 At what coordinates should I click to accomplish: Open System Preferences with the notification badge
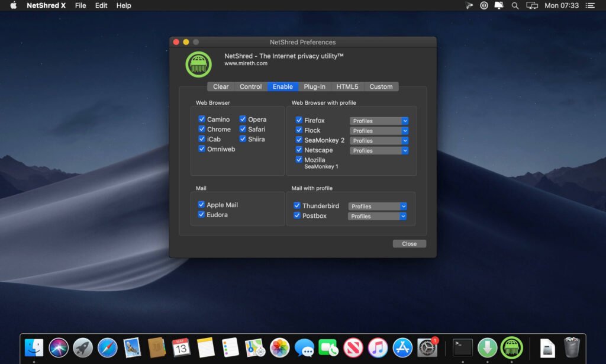427,348
